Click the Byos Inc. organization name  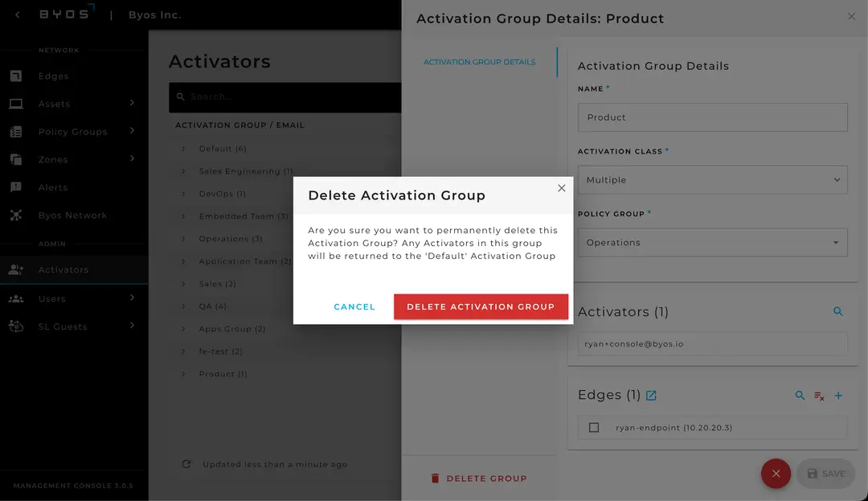pos(155,15)
